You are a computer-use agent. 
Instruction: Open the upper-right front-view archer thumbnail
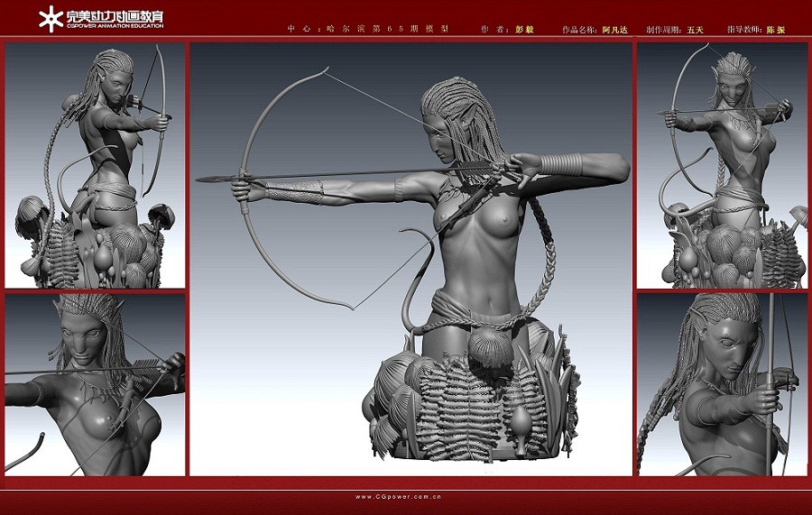[x=723, y=165]
